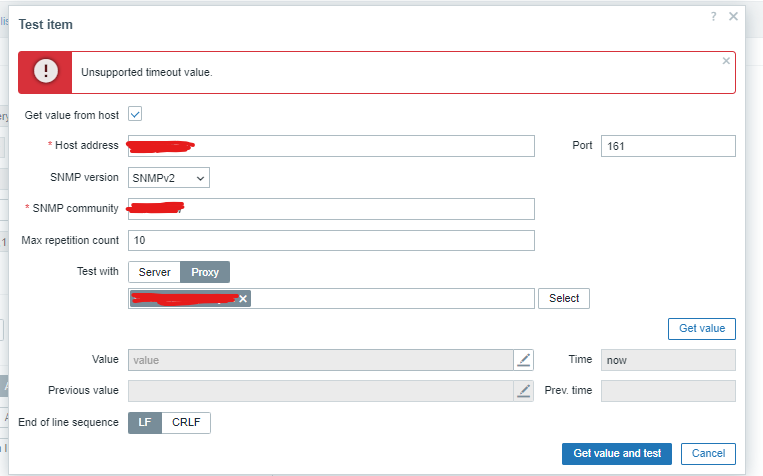Close the Test item dialog
Image resolution: width=763 pixels, height=476 pixels.
(733, 17)
